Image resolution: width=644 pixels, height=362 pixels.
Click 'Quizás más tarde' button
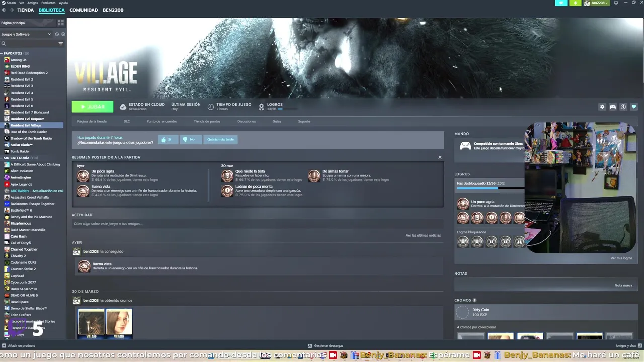[x=220, y=139]
